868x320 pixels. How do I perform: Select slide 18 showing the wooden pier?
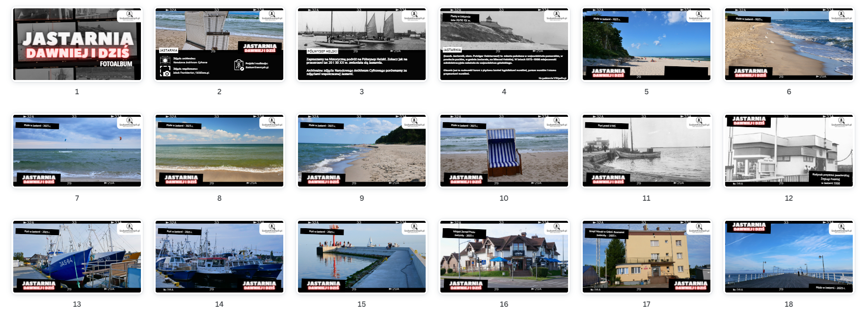pyautogui.click(x=789, y=257)
